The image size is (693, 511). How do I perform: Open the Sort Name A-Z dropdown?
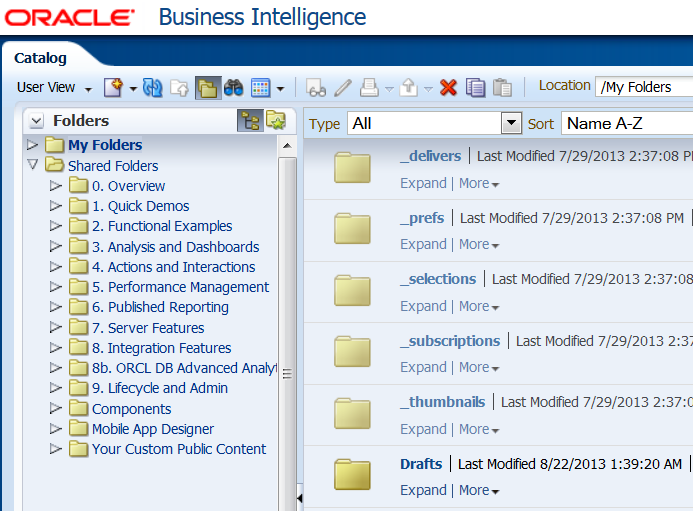coord(627,123)
